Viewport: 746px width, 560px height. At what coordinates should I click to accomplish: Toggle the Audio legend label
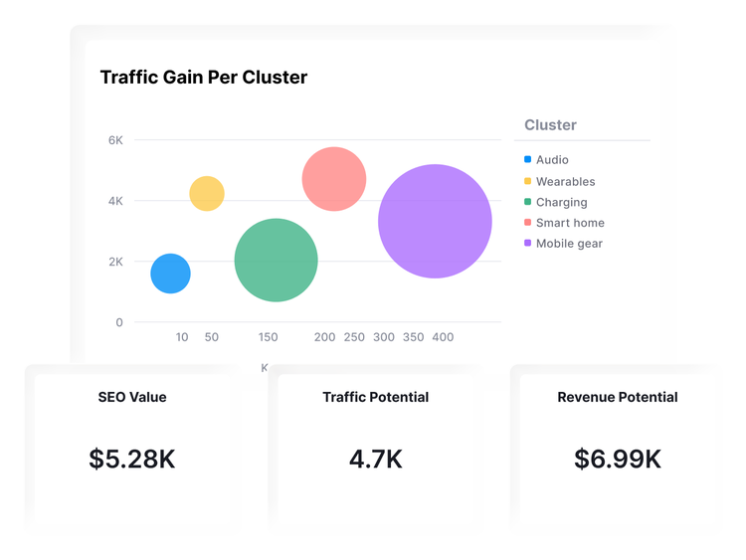552,160
